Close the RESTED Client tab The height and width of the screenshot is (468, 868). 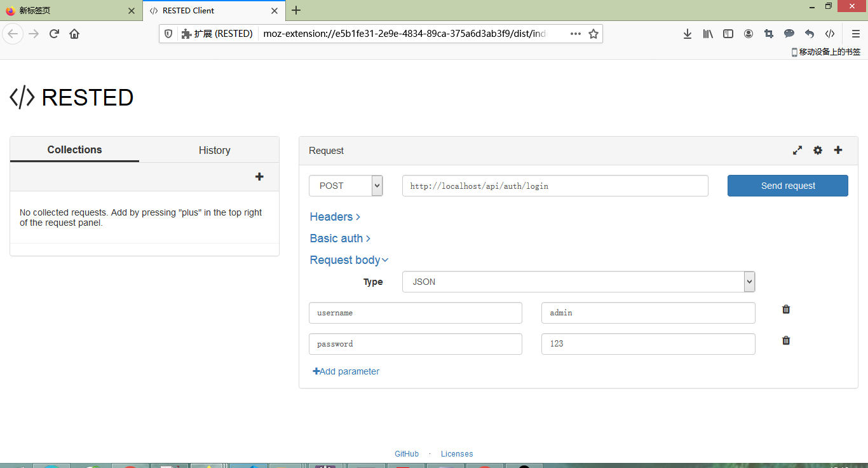[275, 11]
